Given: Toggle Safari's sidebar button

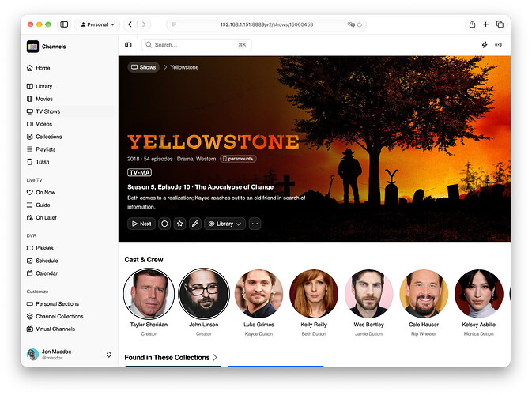Looking at the screenshot, I should (x=64, y=24).
